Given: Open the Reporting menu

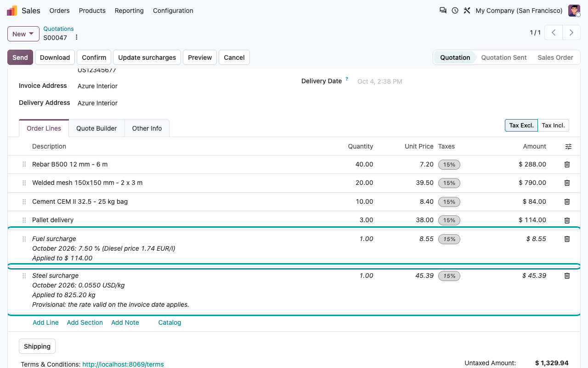Looking at the screenshot, I should point(129,11).
